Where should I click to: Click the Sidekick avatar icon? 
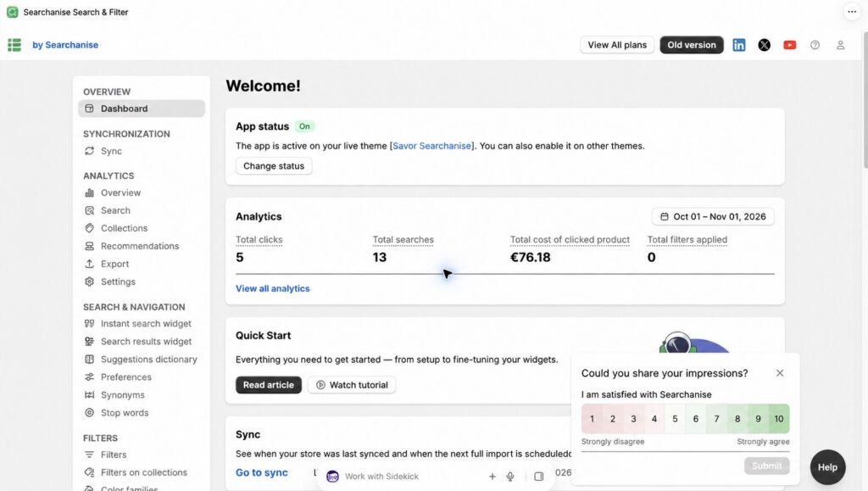[332, 476]
